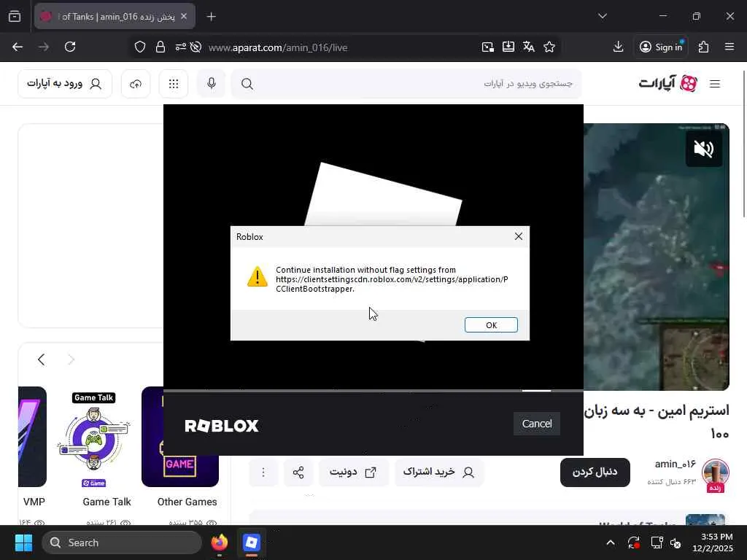Open Firefox from the taskbar
This screenshot has height=560, width=747.
coord(219,542)
